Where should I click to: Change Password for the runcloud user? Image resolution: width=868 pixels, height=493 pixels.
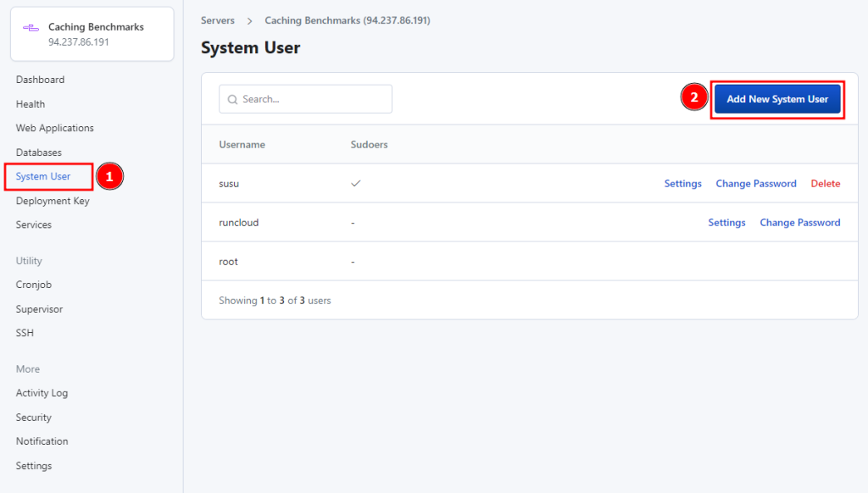pyautogui.click(x=799, y=223)
